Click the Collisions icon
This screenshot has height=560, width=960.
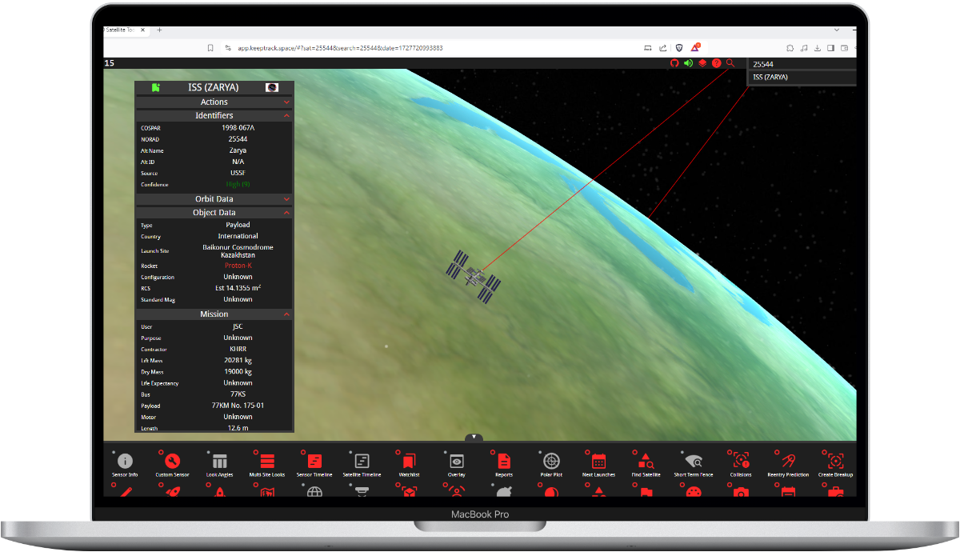tap(741, 462)
